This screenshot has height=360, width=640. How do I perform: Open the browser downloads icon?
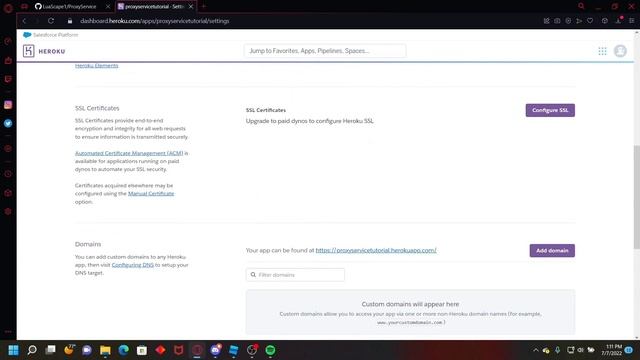[618, 21]
